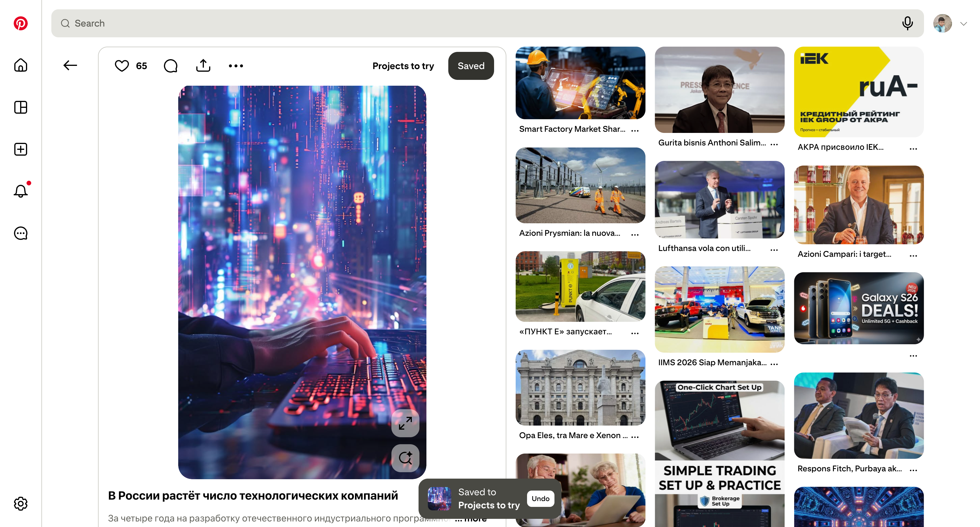Open options for Smart Factory Market pin

coord(635,130)
